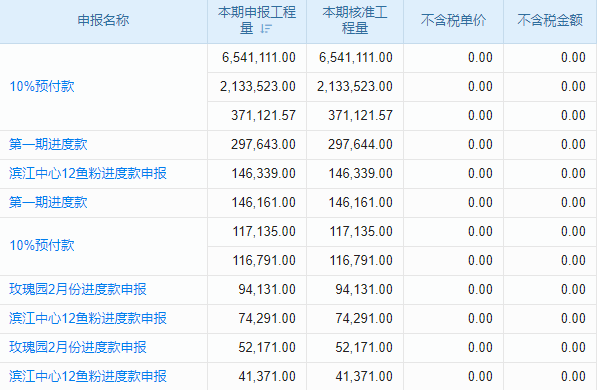Select 52,171.00 in 本期申报工程量 column
The height and width of the screenshot is (390, 597).
(267, 347)
